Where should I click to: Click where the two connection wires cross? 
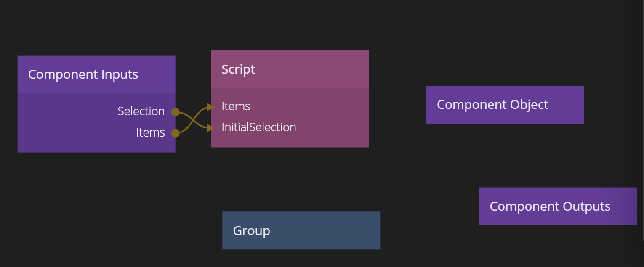[x=193, y=120]
